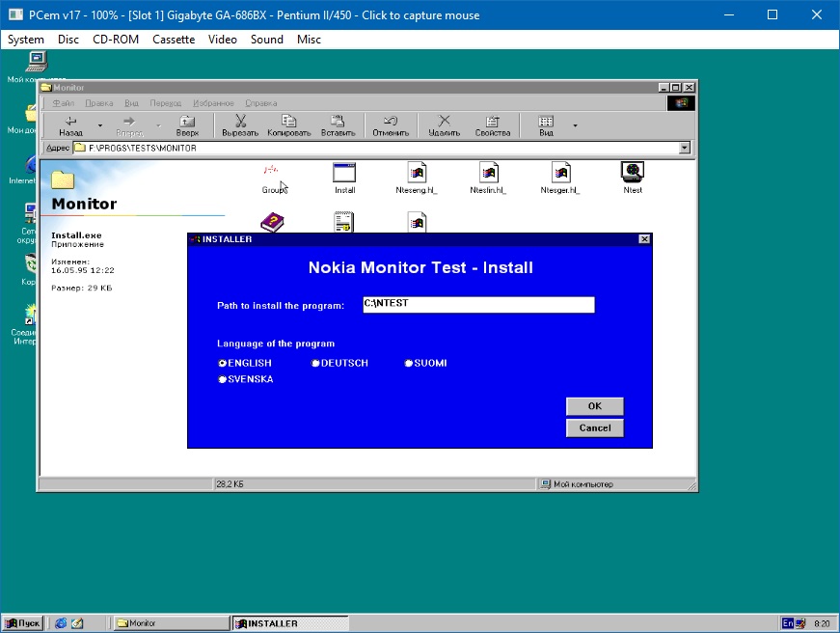This screenshot has width=840, height=633.
Task: Open the Вид (View) dropdown arrow
Action: 576,124
